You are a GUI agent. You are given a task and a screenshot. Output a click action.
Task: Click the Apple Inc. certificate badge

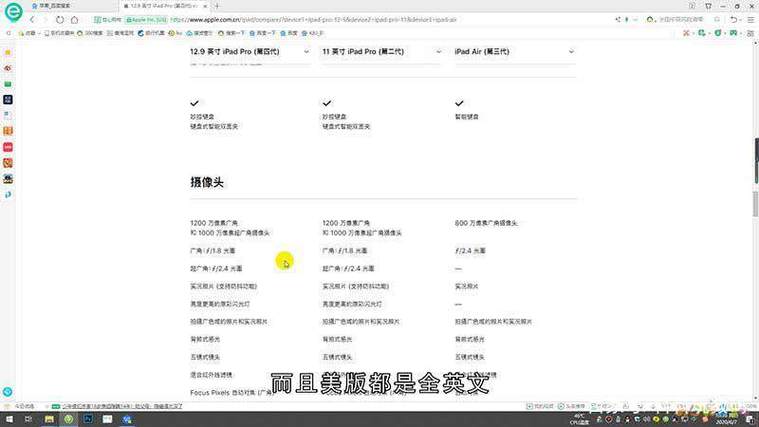pos(147,20)
